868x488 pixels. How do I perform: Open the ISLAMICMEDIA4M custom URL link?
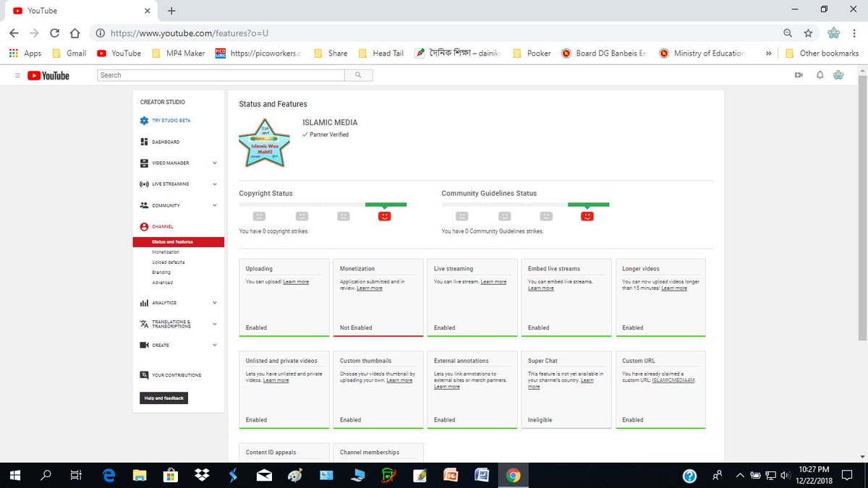coord(673,380)
